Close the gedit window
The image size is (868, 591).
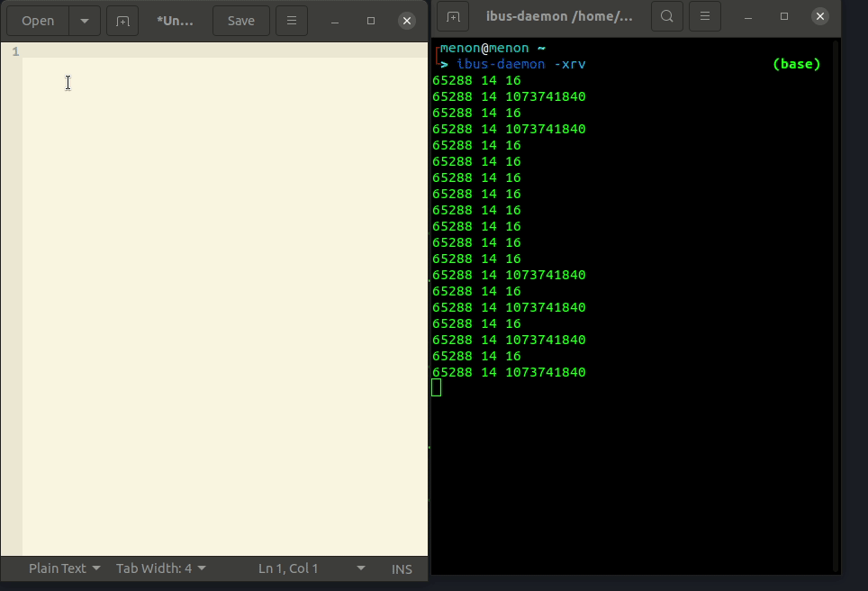407,21
